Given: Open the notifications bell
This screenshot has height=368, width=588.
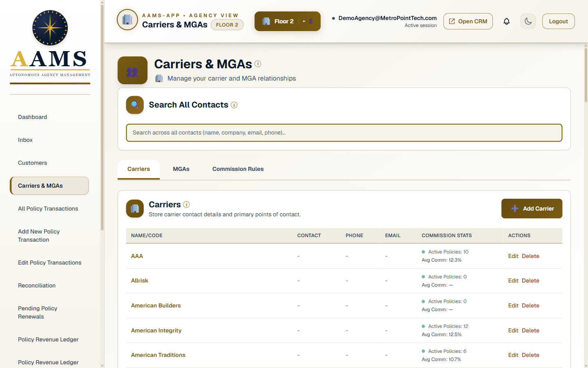Looking at the screenshot, I should pos(506,21).
